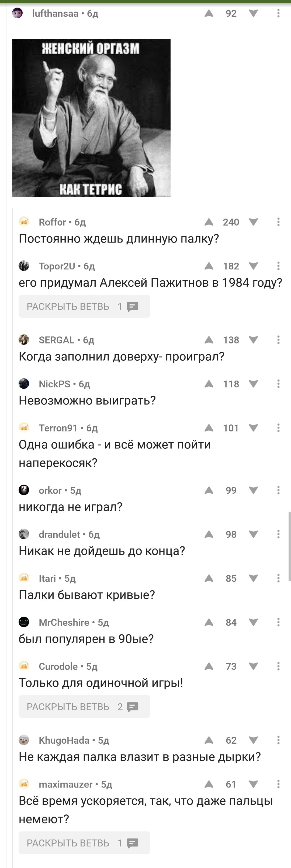
Task: Expand reply branch under maximauzer's comment
Action: pos(84,843)
